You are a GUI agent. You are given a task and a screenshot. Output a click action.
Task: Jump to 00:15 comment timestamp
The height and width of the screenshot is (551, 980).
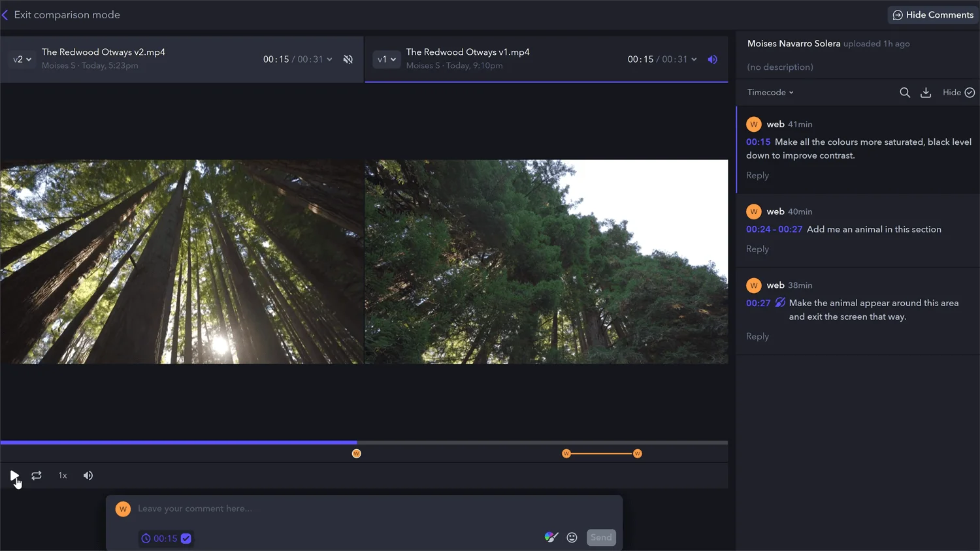[759, 142]
